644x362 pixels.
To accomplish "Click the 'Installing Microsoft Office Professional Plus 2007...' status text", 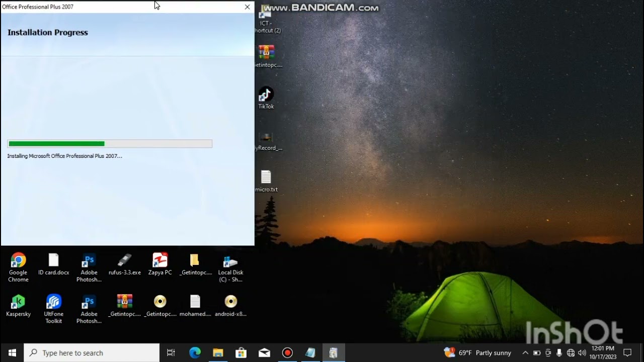I will click(64, 156).
